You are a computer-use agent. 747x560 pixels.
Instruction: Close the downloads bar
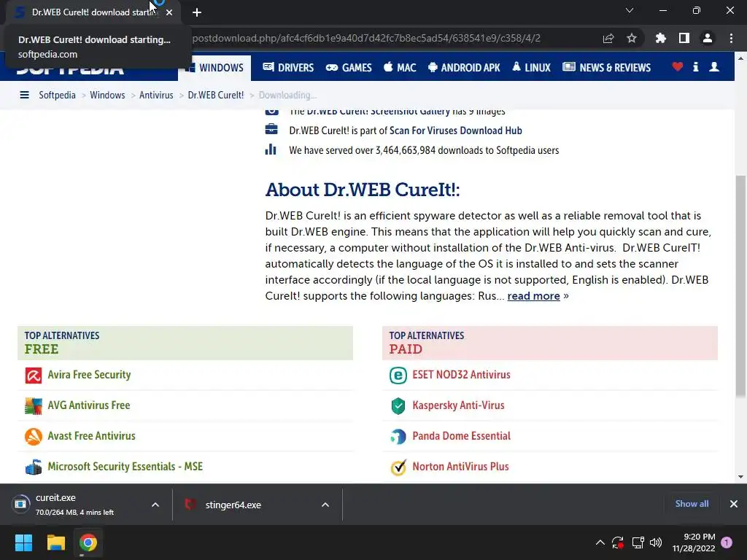pyautogui.click(x=734, y=504)
